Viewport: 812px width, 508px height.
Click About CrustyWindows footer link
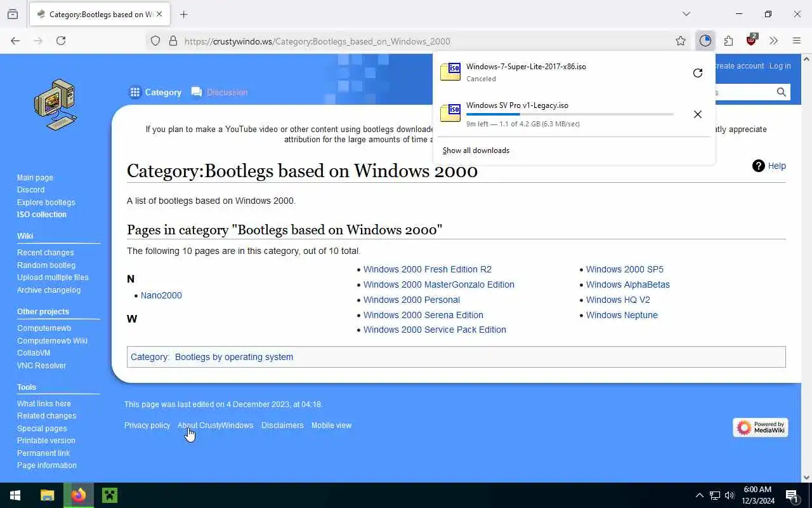tap(215, 425)
